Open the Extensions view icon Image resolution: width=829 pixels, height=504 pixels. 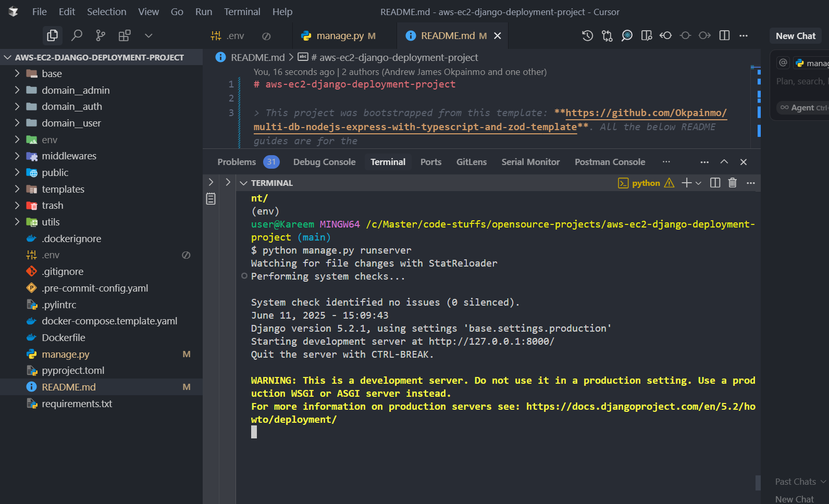[x=125, y=35]
